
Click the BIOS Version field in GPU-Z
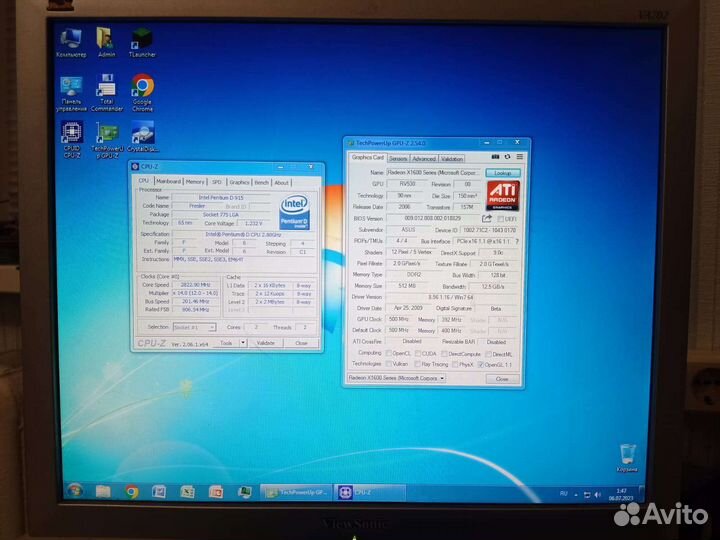coord(433,219)
